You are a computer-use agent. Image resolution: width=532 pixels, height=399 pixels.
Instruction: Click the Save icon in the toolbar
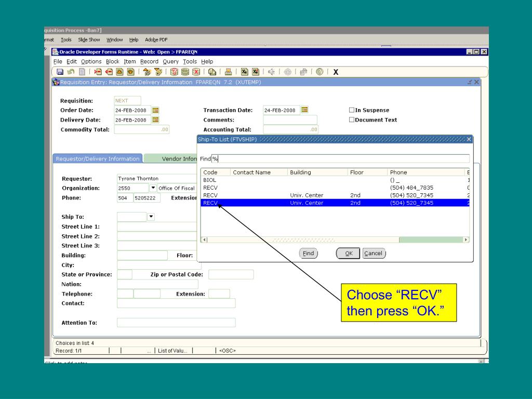60,72
